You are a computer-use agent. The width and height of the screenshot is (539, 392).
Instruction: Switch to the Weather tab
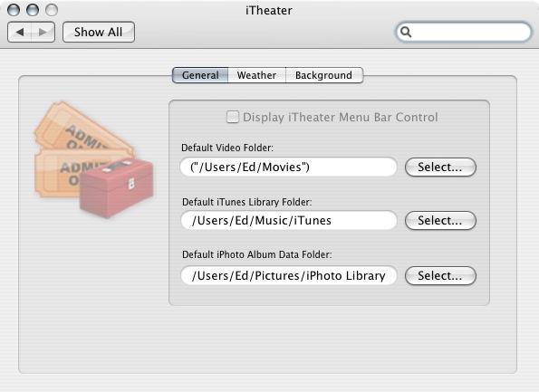coord(256,75)
